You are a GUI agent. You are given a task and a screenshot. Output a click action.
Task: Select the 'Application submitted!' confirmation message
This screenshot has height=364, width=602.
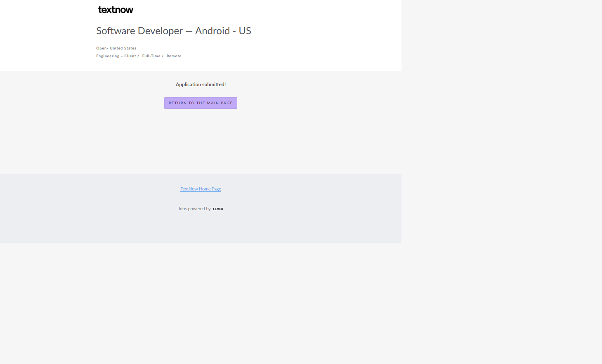coord(201,85)
